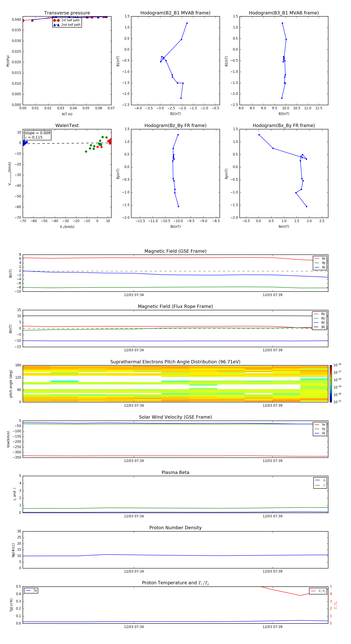Click 'B3(nT)' x-axis label

pos(284,114)
